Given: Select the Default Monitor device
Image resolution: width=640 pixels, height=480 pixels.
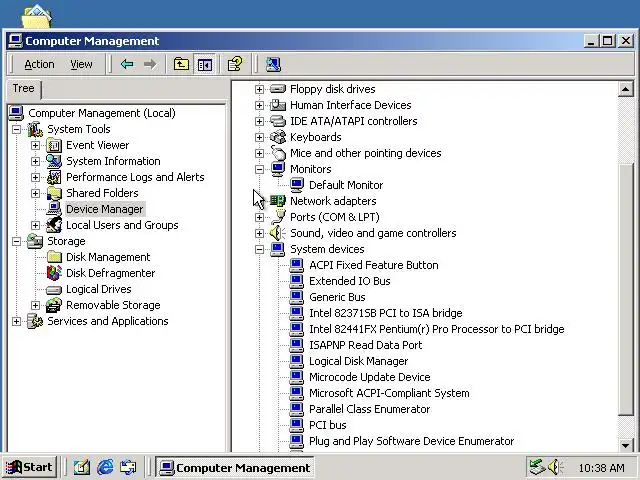Looking at the screenshot, I should 346,185.
